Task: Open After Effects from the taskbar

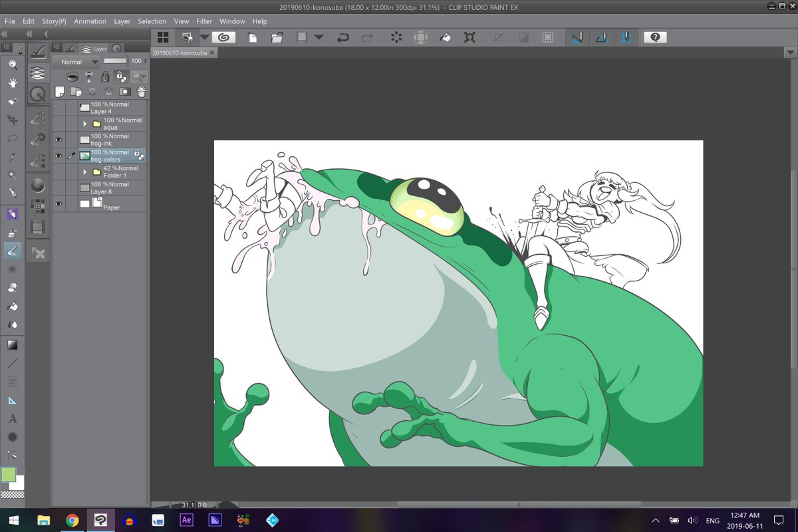Action: point(186,520)
